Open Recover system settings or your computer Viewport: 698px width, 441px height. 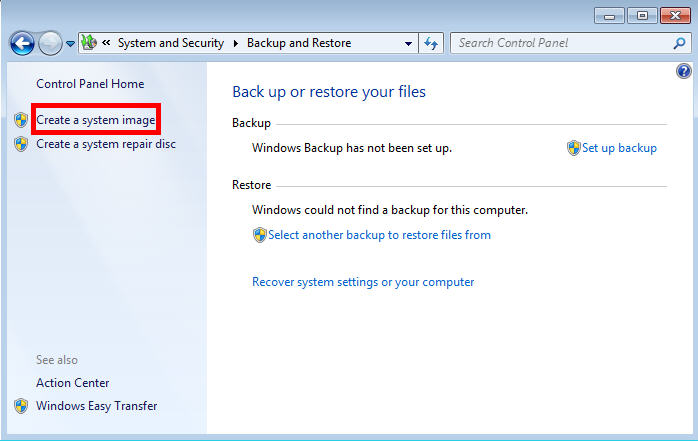tap(363, 282)
